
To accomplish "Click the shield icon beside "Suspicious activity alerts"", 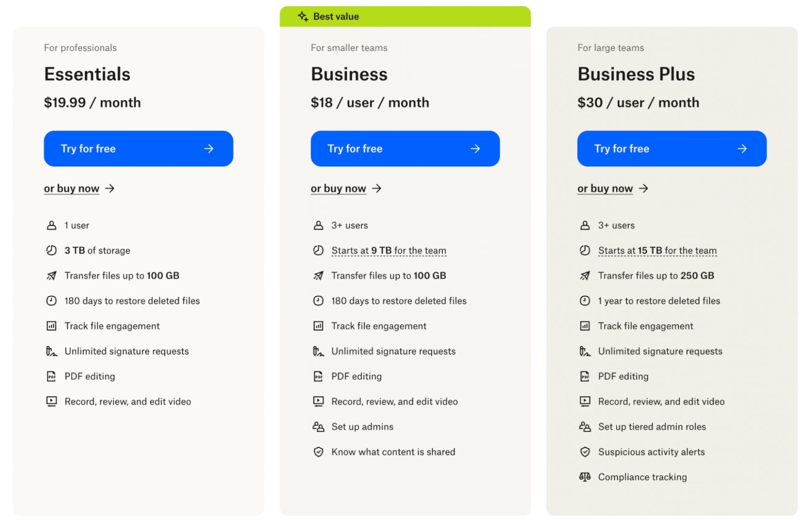I will point(585,452).
